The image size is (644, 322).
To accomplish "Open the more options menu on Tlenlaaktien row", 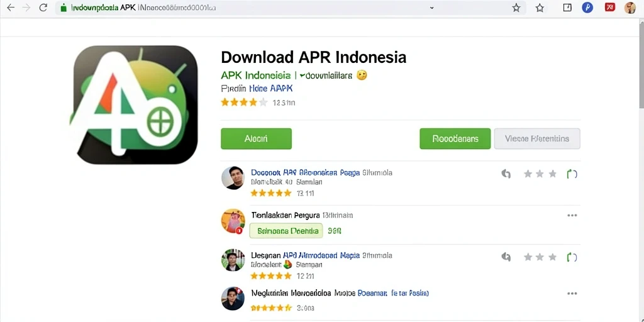I will click(x=572, y=216).
